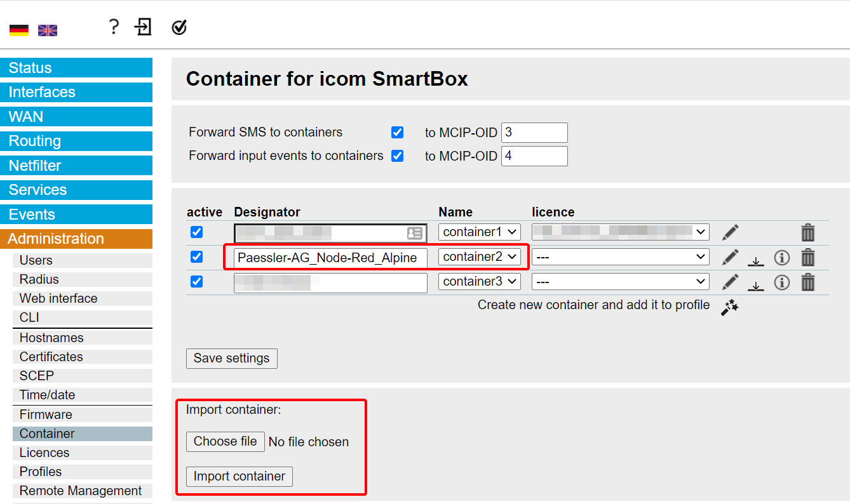Toggle Forward SMS to containers checkbox
The width and height of the screenshot is (850, 504).
coord(398,132)
